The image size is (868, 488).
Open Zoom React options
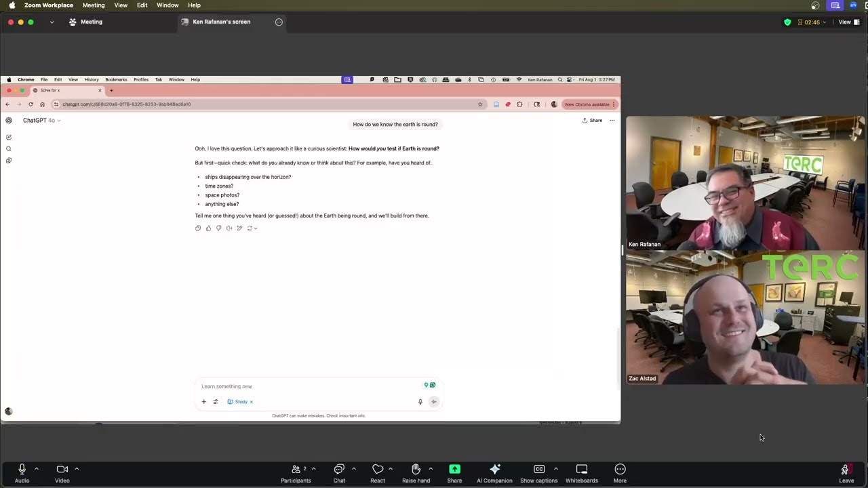click(378, 473)
